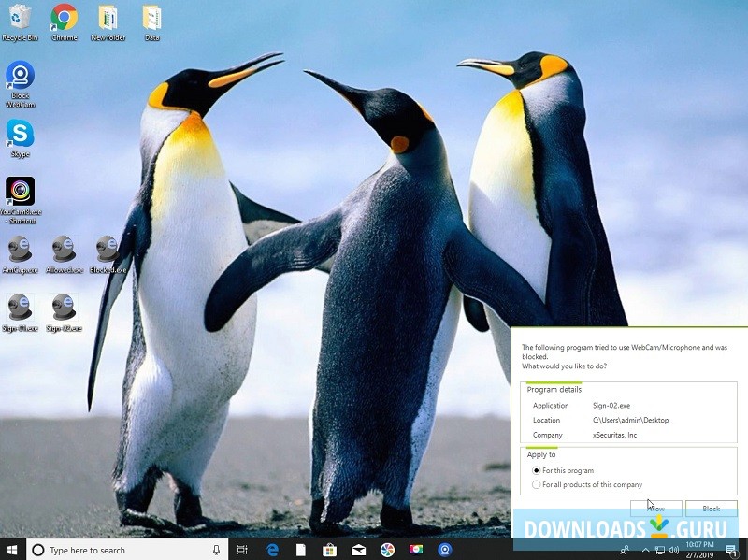Run the AllowWeb.exe desktop icon
Viewport: 748px width, 560px height.
tap(63, 251)
